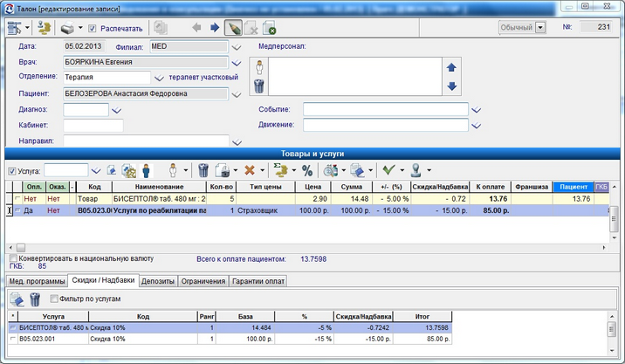The height and width of the screenshot is (364, 625).
Task: Click edit discount icon in discounts panel
Action: pyautogui.click(x=17, y=299)
